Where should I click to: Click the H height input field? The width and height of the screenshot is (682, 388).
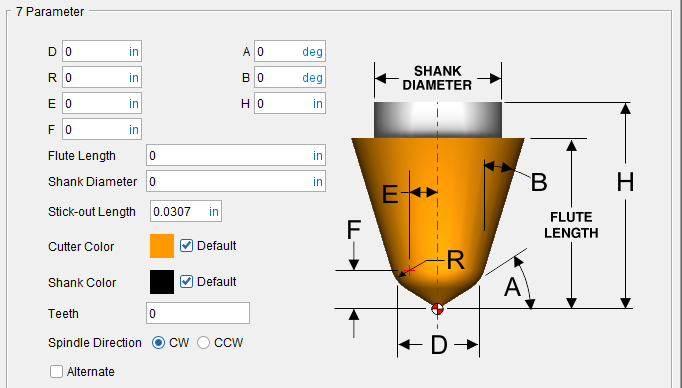point(290,104)
